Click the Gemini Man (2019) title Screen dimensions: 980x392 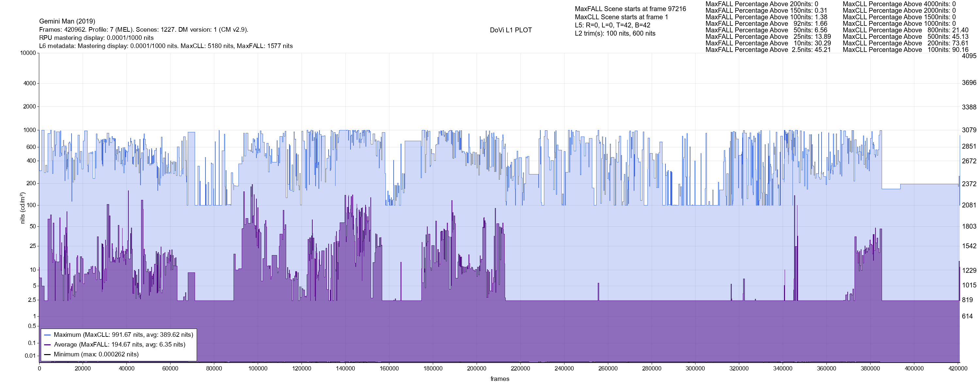tap(67, 21)
